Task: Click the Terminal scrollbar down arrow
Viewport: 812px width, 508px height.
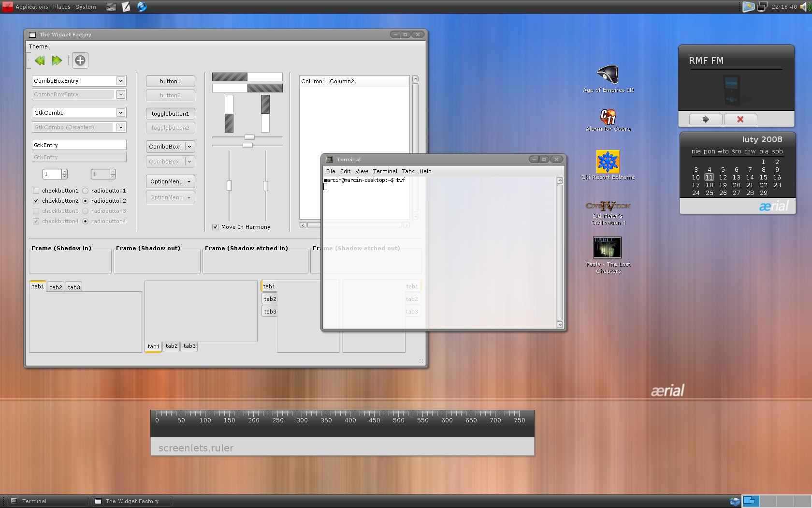Action: (x=560, y=325)
